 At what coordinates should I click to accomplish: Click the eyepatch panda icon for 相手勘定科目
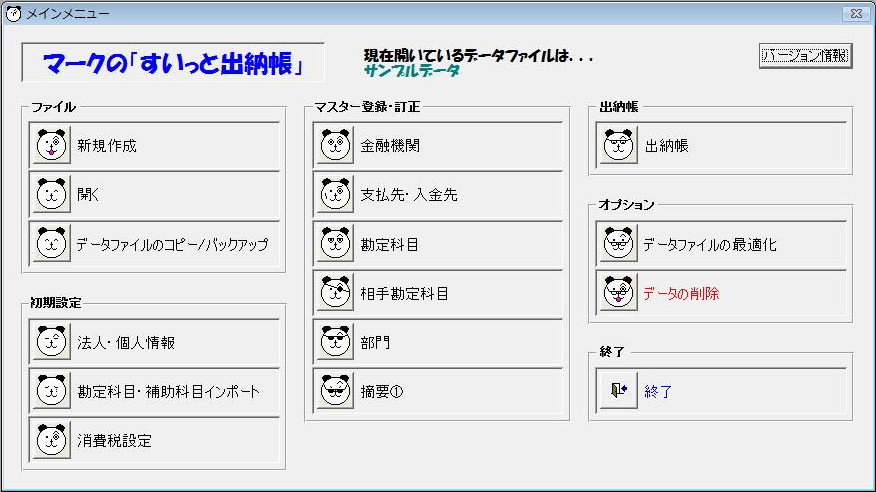334,294
